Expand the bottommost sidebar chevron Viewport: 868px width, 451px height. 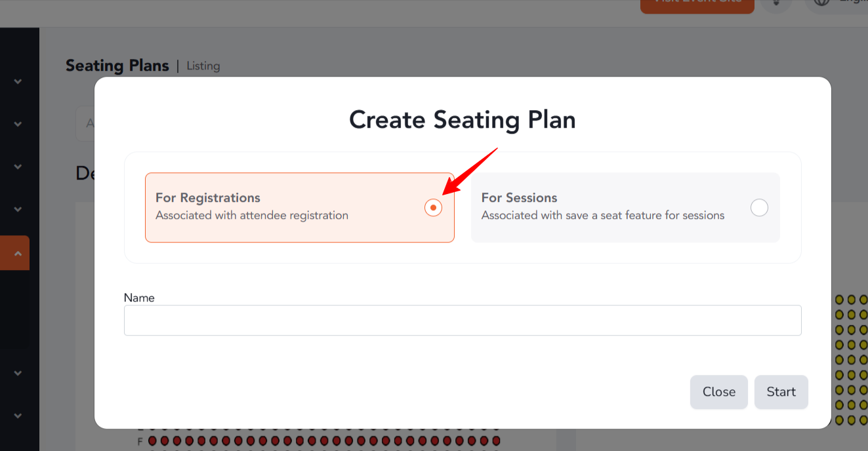pyautogui.click(x=18, y=416)
